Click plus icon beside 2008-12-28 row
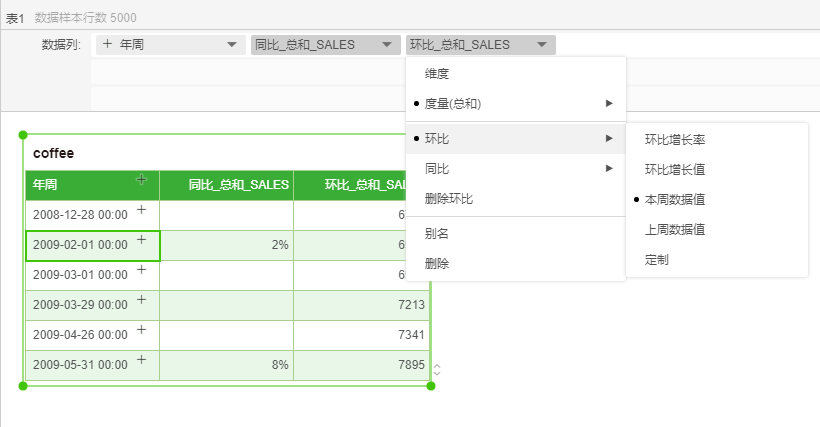The width and height of the screenshot is (820, 427). coord(141,209)
